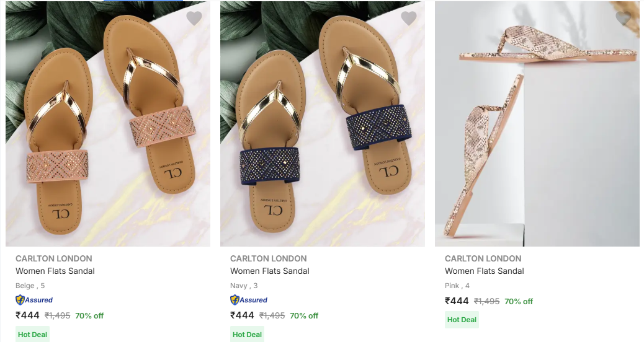Viewport: 644px width, 342px height.
Task: Open the Navy sandal product image
Action: click(323, 124)
